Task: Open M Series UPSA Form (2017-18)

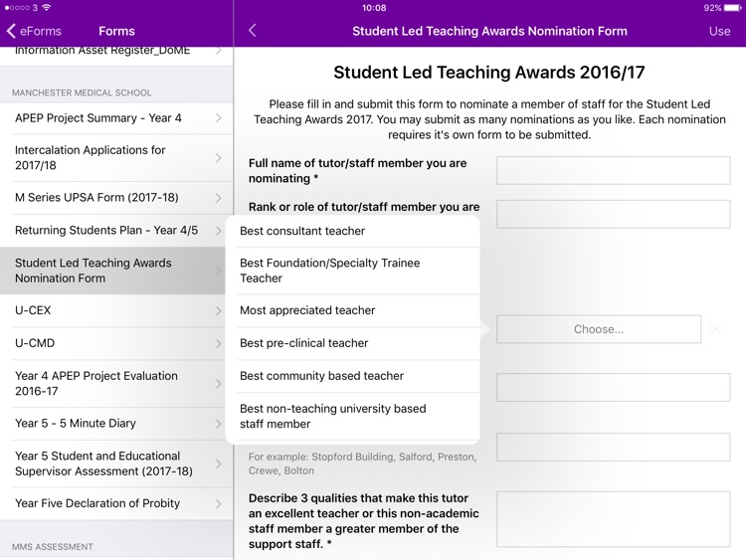Action: 116,198
